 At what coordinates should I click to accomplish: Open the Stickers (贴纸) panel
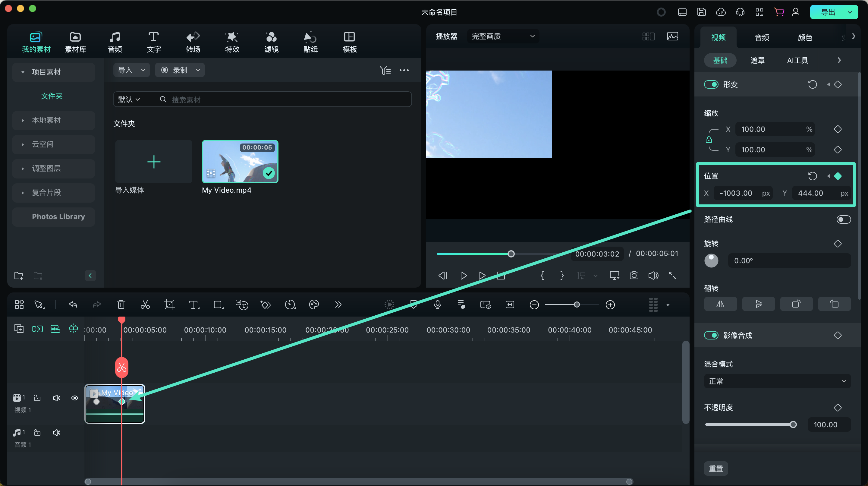click(310, 42)
